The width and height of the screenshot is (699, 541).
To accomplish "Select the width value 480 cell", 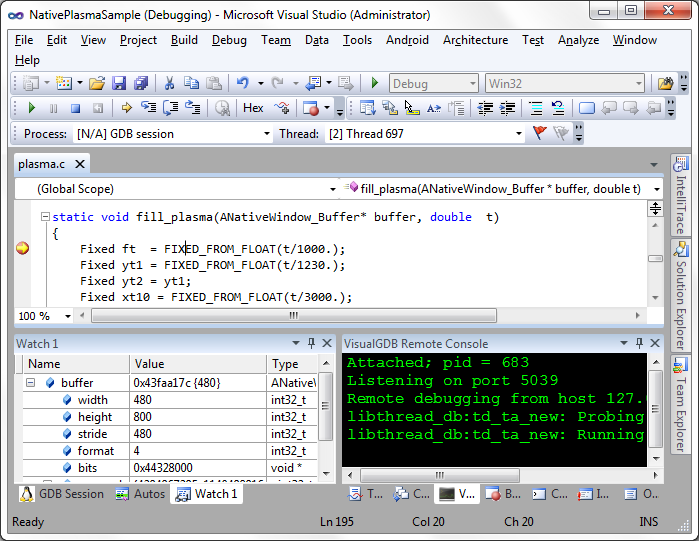I will click(x=198, y=400).
